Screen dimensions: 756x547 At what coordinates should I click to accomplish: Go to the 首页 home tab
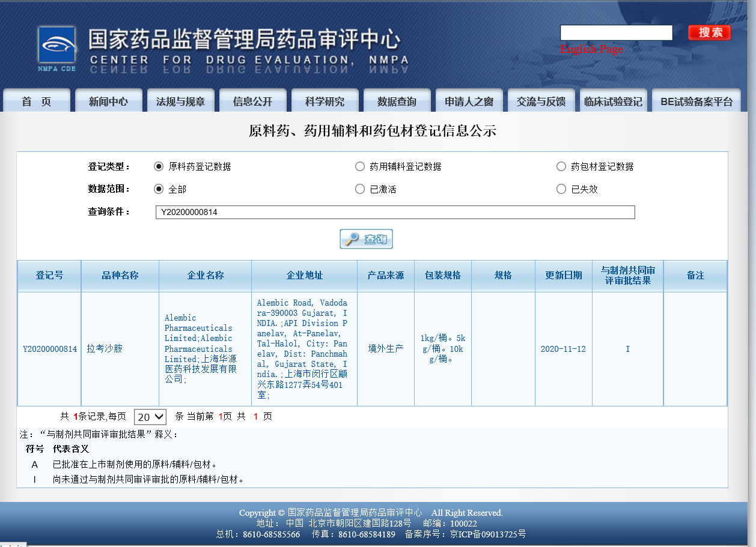(x=36, y=100)
